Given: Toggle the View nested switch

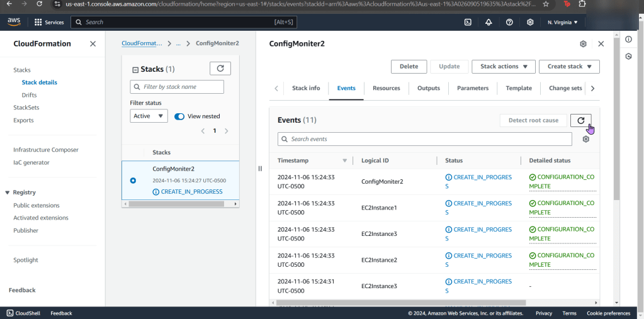Looking at the screenshot, I should click(179, 116).
